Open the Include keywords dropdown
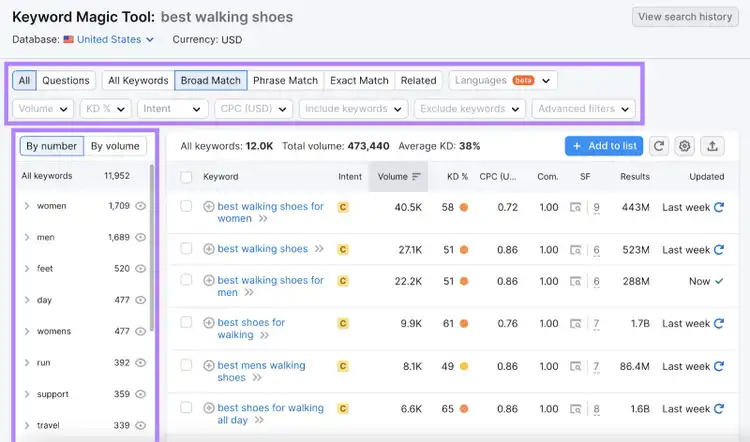This screenshot has height=442, width=750. [353, 109]
